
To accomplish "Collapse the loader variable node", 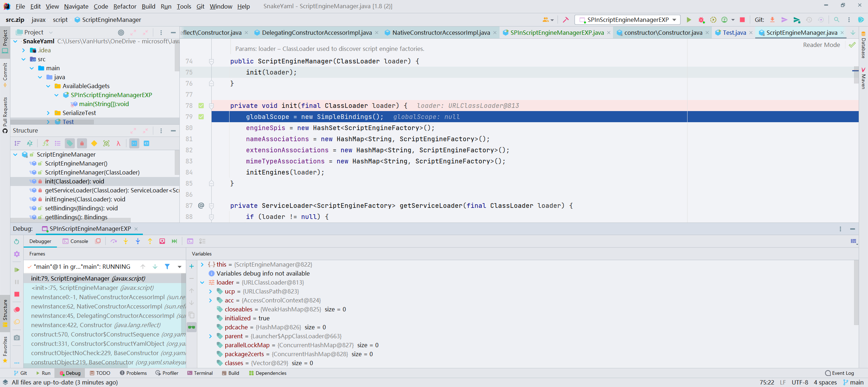I will (202, 282).
